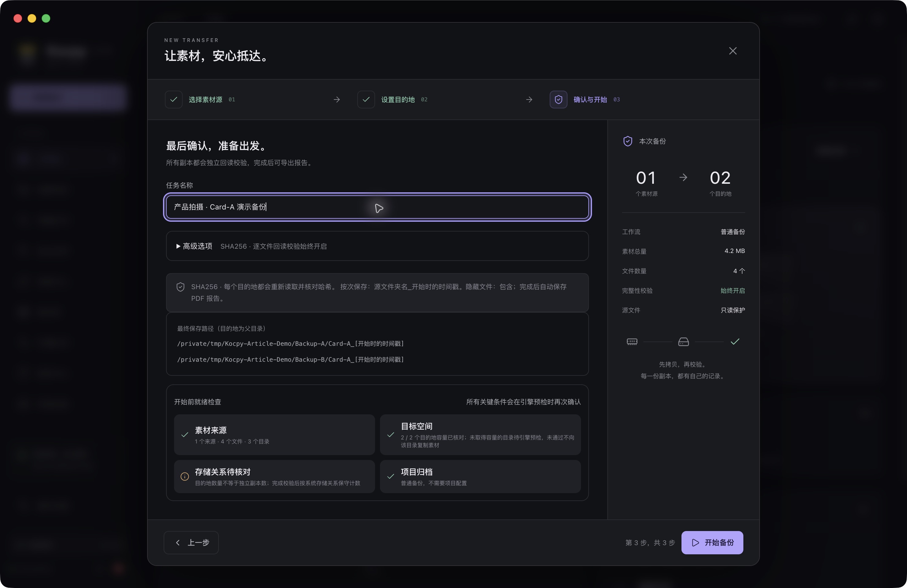Click the 4.2 MB total size value
The image size is (907, 588).
[734, 251]
